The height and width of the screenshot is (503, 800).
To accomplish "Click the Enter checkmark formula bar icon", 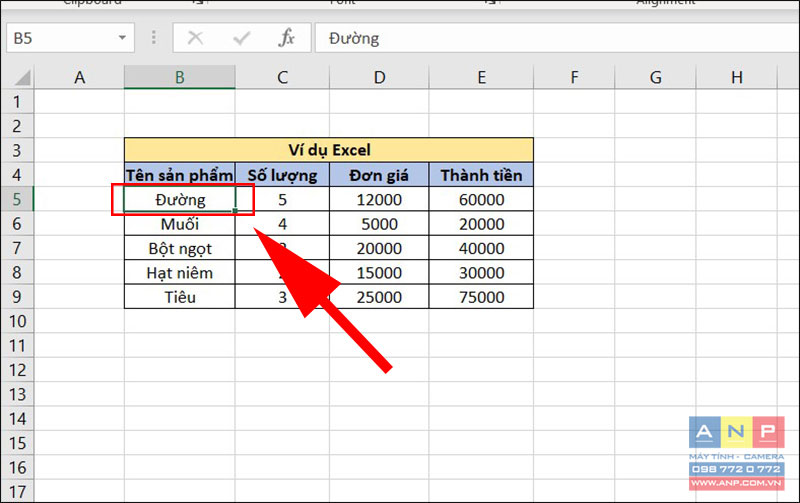I will [241, 38].
